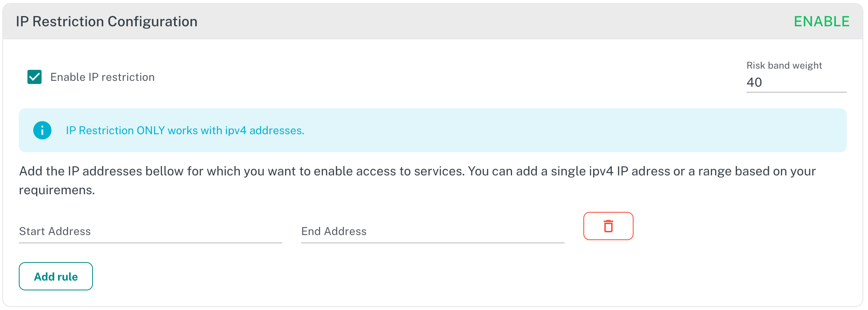Click the Risk band weight field showing 40
868x310 pixels.
click(x=796, y=82)
